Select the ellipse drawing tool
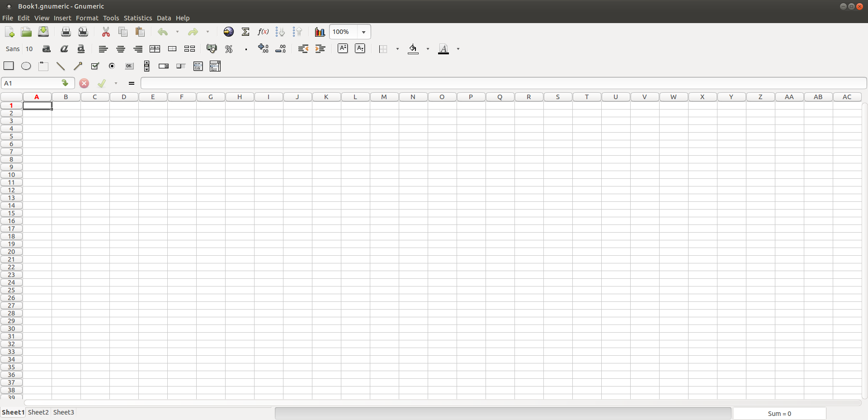Image resolution: width=868 pixels, height=420 pixels. click(26, 66)
